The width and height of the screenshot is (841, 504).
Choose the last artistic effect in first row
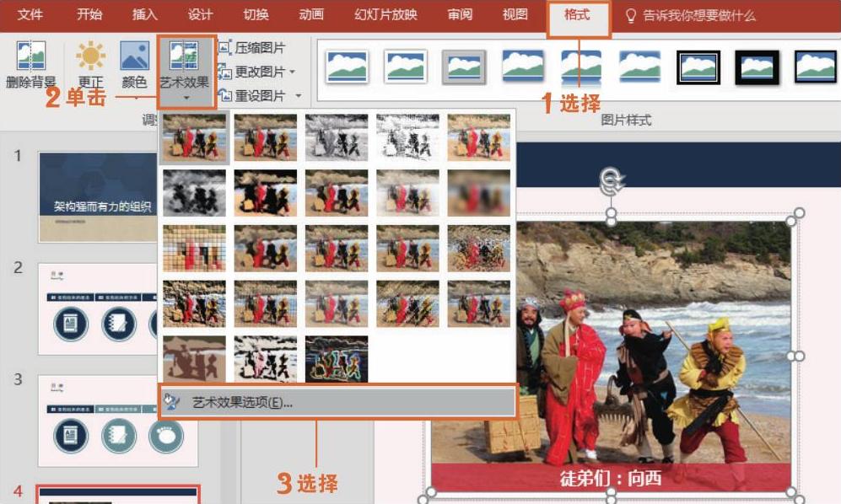click(x=479, y=137)
